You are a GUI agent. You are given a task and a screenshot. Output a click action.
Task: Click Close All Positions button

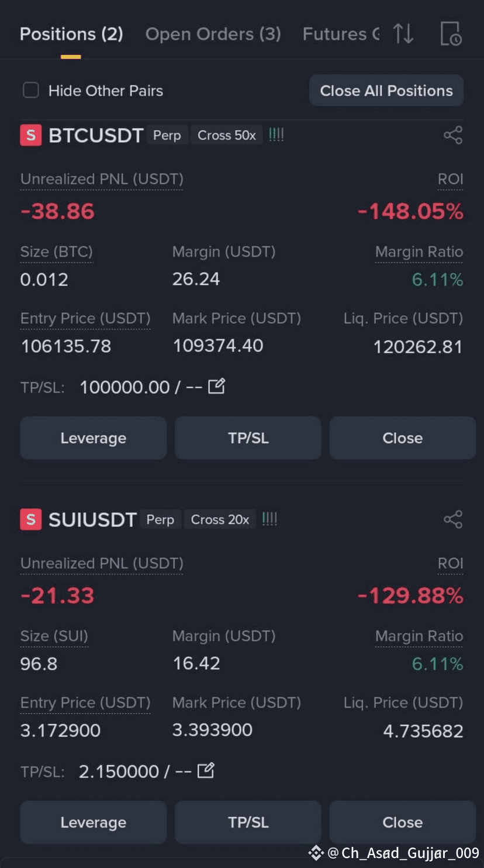coord(386,91)
